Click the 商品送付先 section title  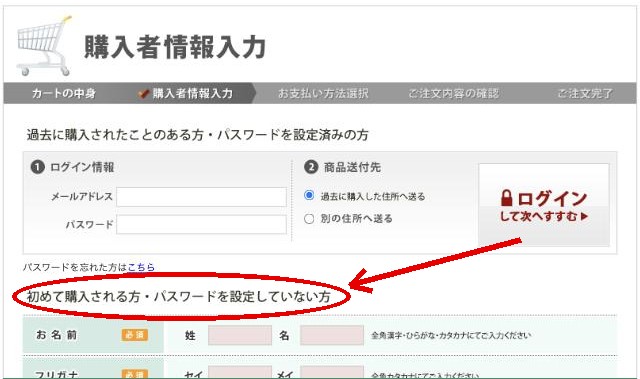[352, 167]
